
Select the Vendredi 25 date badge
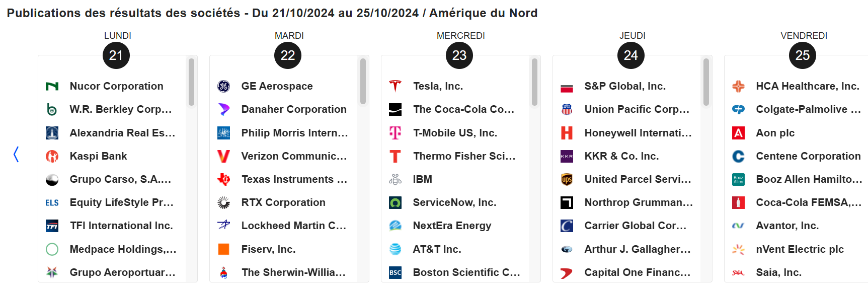pyautogui.click(x=803, y=55)
